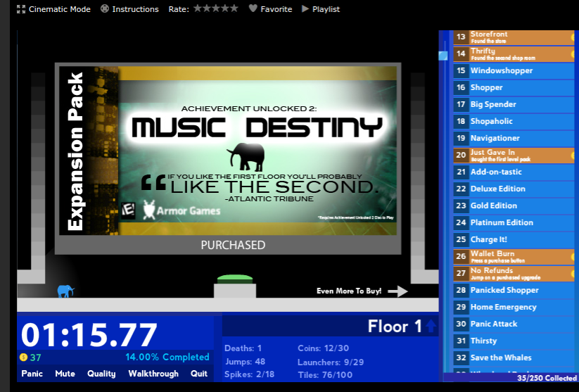579x392 pixels.
Task: Click the Tiles: 76/100 statistic
Action: pyautogui.click(x=325, y=374)
